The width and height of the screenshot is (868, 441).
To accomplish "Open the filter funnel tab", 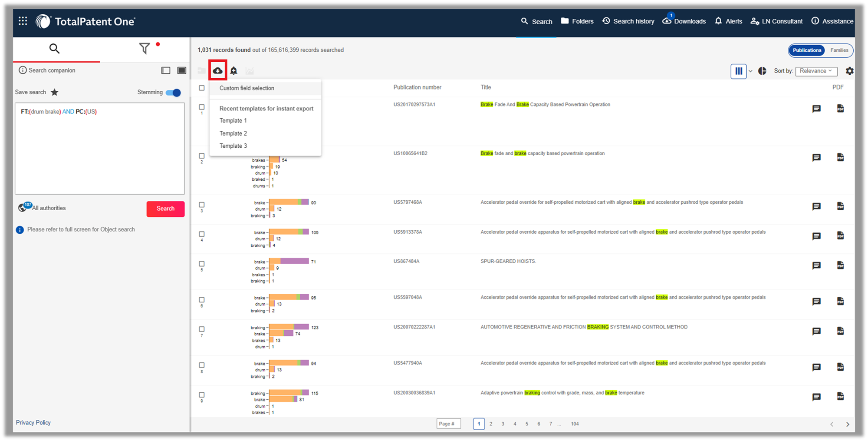I will pos(145,48).
